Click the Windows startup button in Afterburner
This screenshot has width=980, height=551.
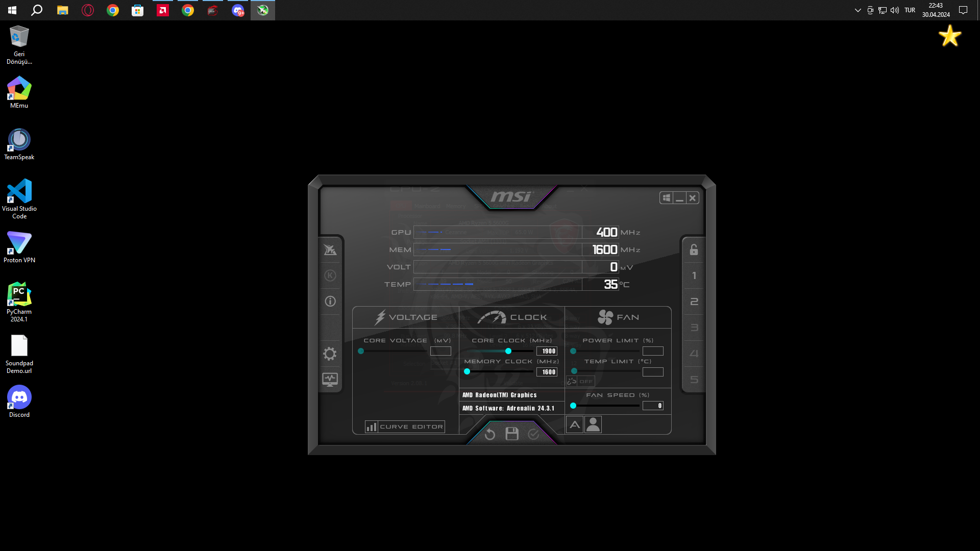666,198
